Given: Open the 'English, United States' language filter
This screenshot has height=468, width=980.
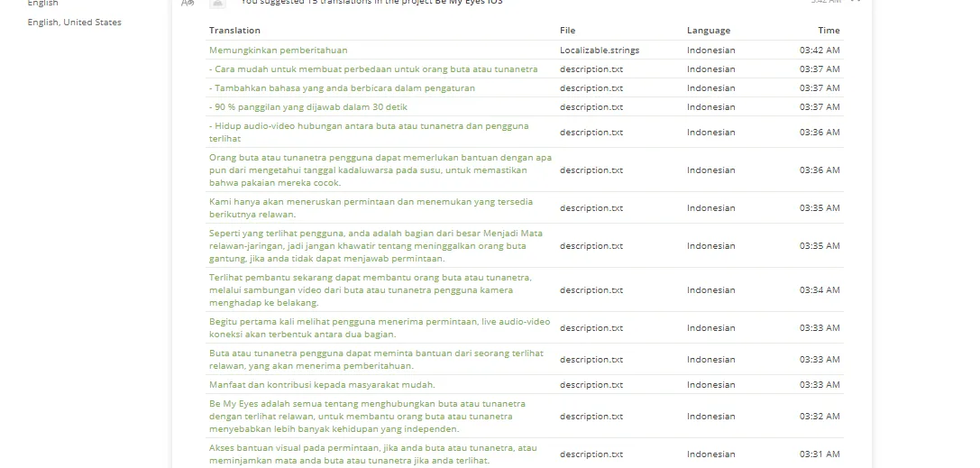Looking at the screenshot, I should [x=74, y=22].
